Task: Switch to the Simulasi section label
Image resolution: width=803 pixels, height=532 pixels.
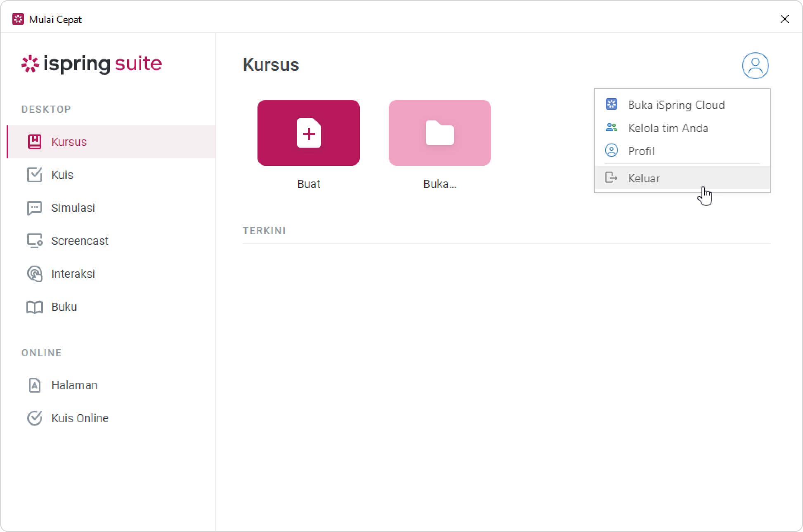Action: pos(73,208)
